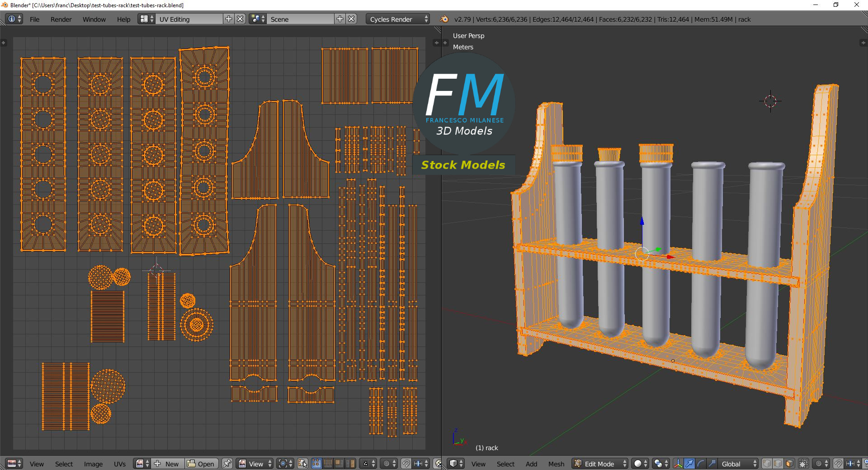The height and width of the screenshot is (470, 868).
Task: Click the translate manipulator arrow icon
Action: [x=689, y=464]
